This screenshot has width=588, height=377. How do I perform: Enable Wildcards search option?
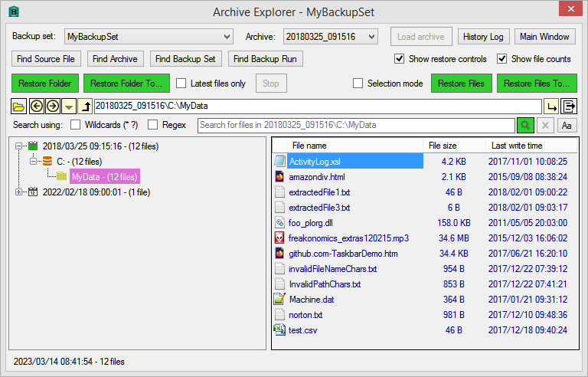75,125
